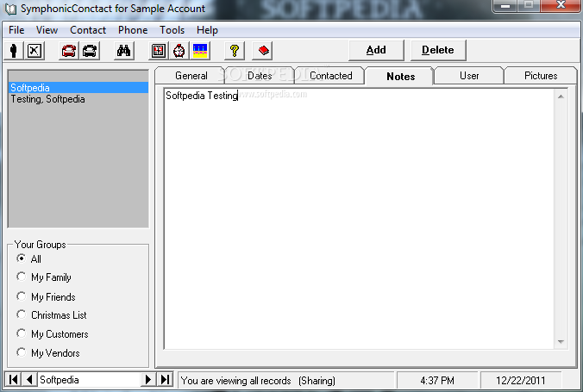
Task: Open the Contact menu
Action: coord(88,30)
